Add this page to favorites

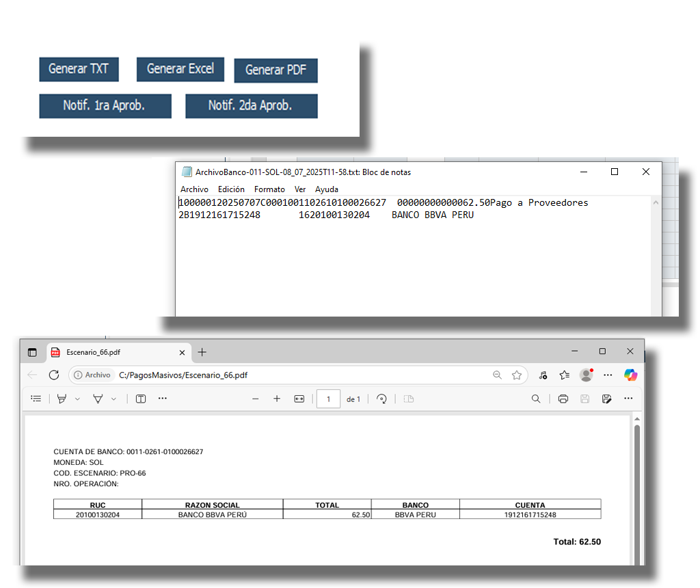(x=517, y=375)
